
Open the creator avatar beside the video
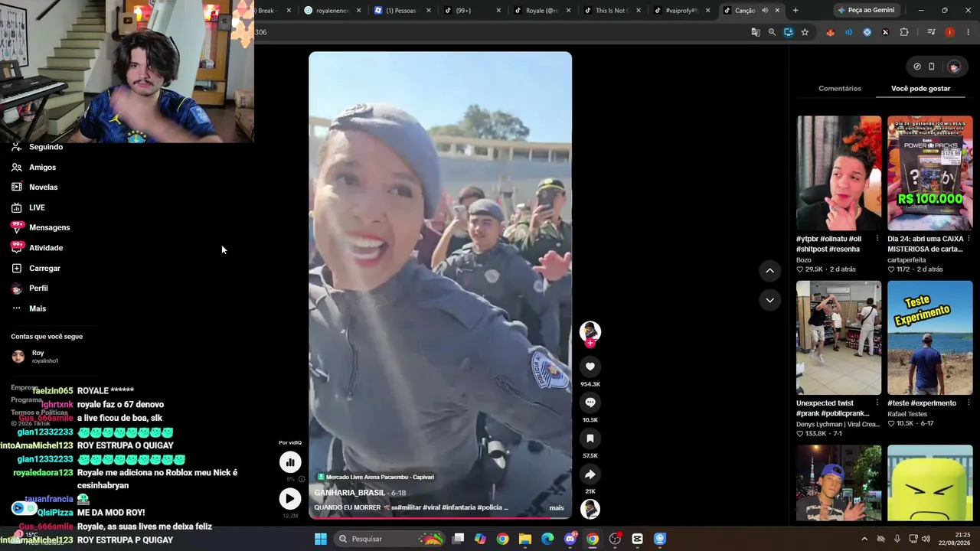[x=590, y=331]
